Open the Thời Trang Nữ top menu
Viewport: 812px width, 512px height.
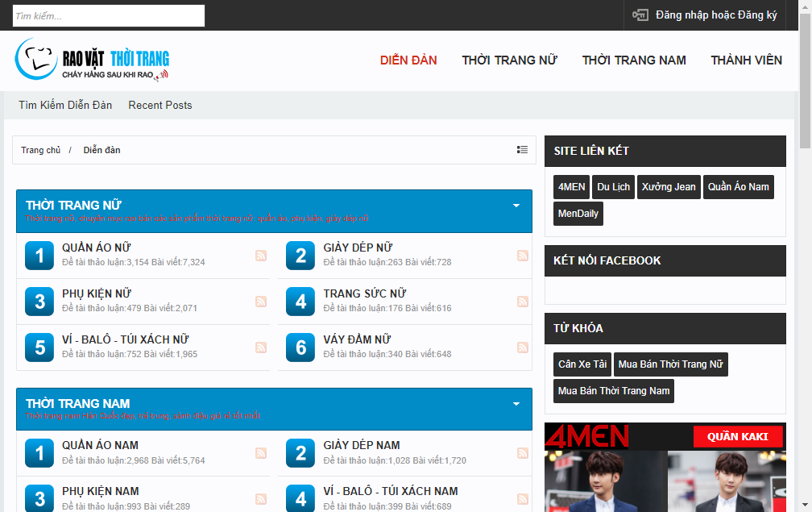pyautogui.click(x=510, y=60)
